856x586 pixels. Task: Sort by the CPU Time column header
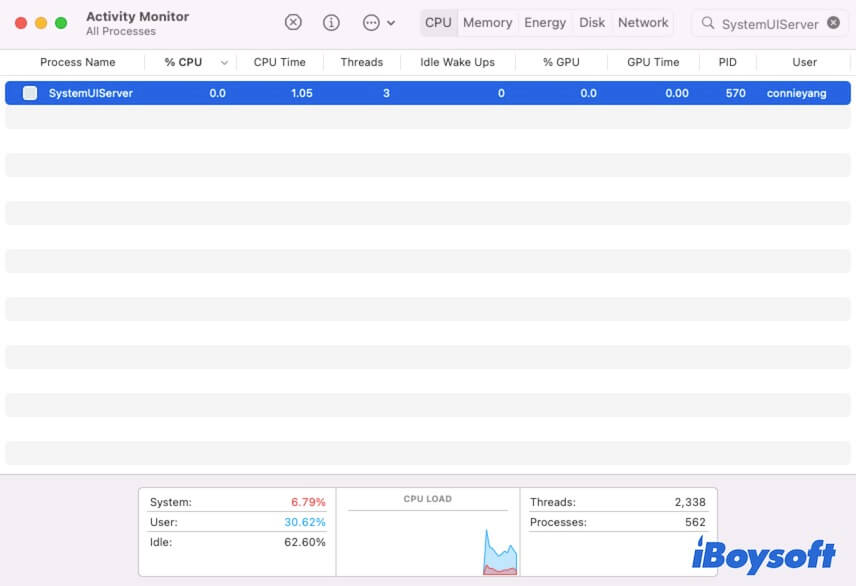[279, 62]
